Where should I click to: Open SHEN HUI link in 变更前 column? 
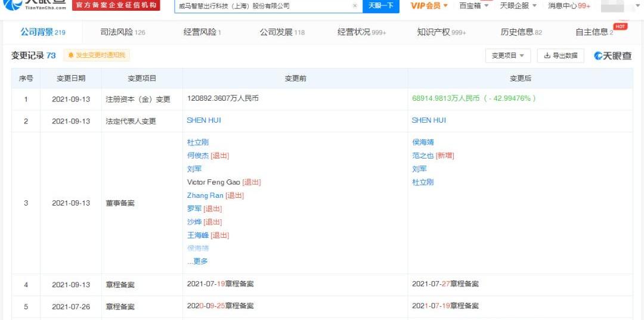[204, 120]
